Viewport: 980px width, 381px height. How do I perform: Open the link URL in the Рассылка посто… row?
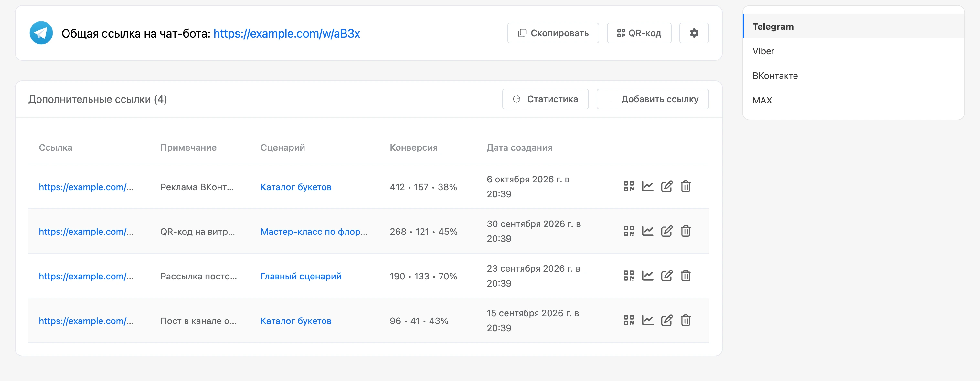[x=86, y=276]
